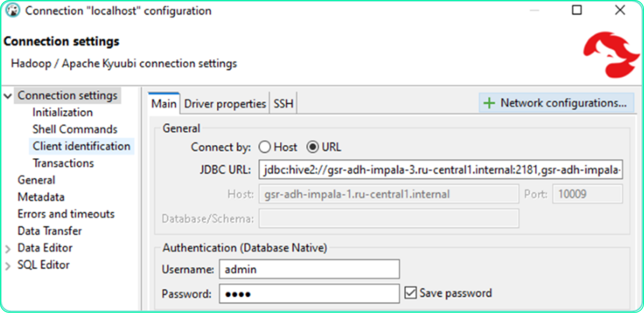Image resolution: width=644 pixels, height=313 pixels.
Task: Select the URL radio button
Action: [x=313, y=148]
